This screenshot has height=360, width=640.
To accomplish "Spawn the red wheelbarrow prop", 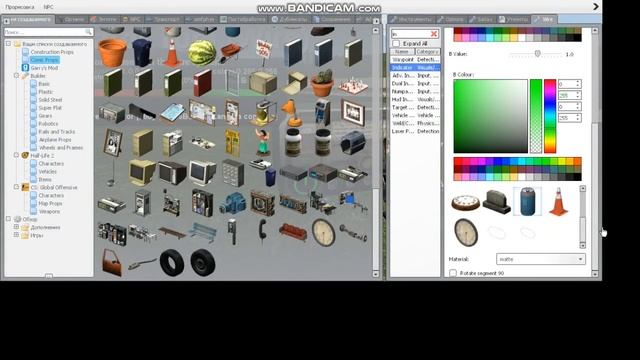I will [x=232, y=53].
